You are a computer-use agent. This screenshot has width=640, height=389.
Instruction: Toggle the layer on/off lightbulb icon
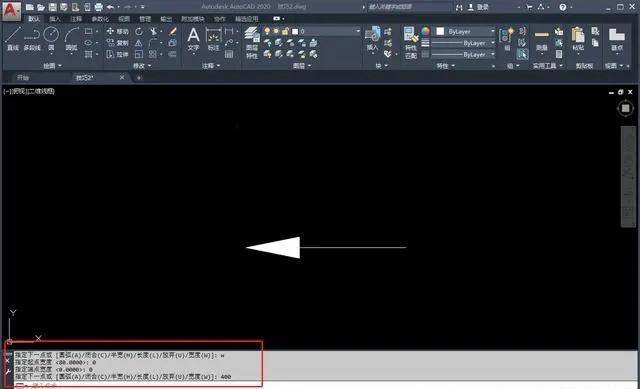pyautogui.click(x=267, y=31)
